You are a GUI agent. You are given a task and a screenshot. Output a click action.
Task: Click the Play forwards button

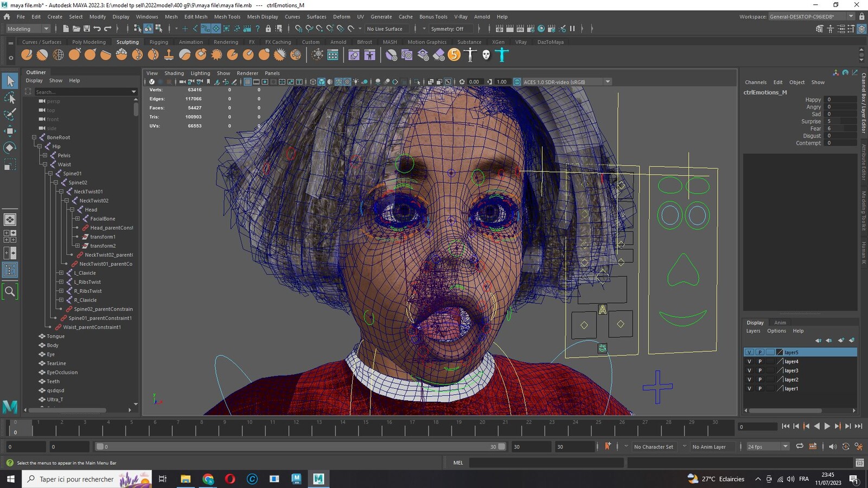(x=827, y=427)
